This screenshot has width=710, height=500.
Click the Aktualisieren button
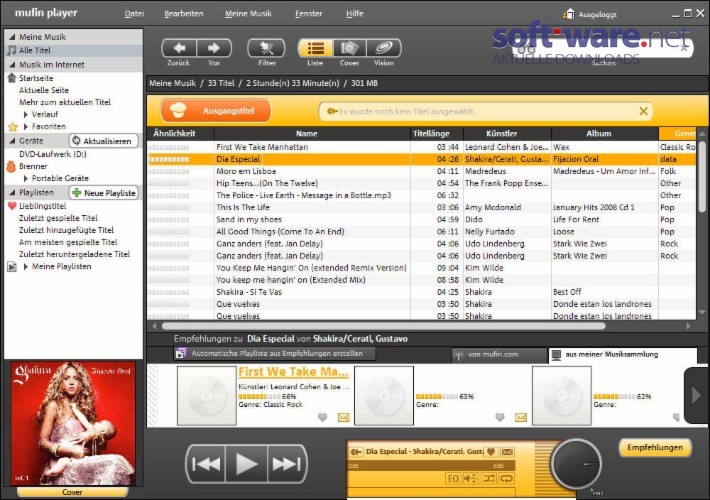103,141
